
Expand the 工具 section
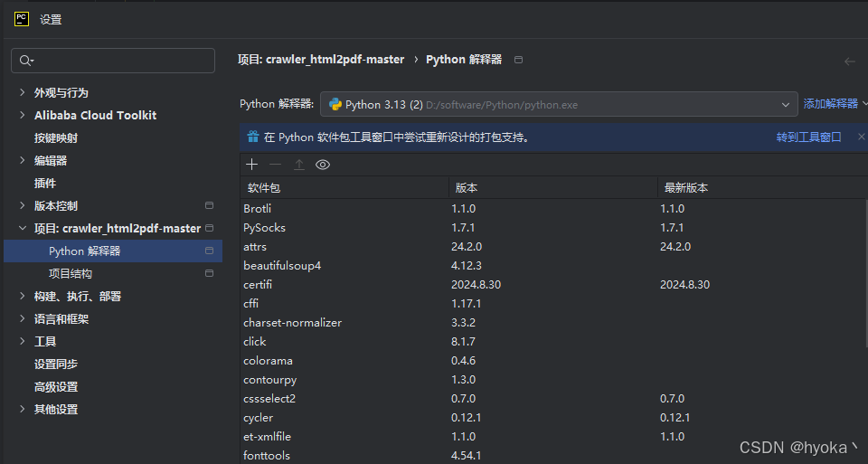pos(22,341)
